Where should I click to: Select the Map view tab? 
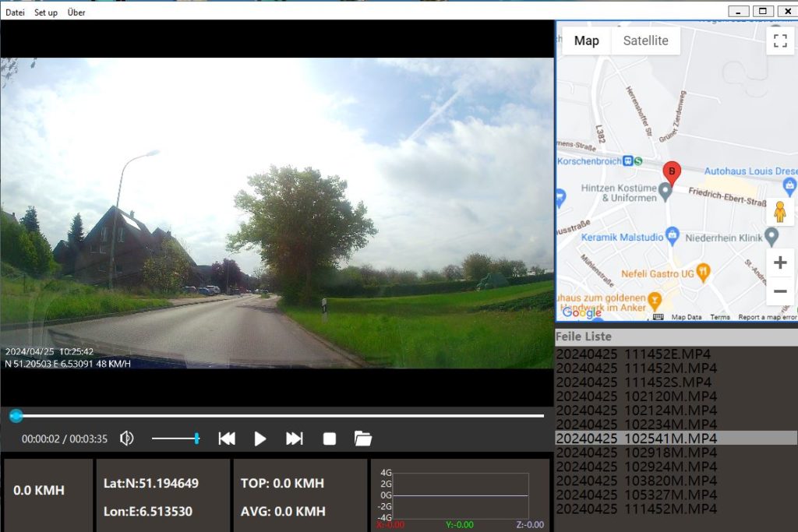pyautogui.click(x=586, y=41)
